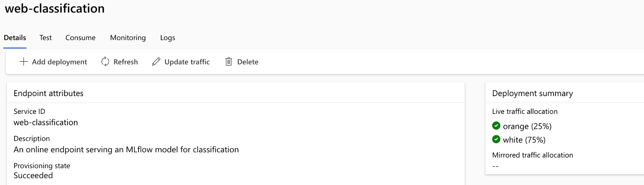Click the web-classification Service ID value
Screen dimensions: 644x185
(46, 122)
